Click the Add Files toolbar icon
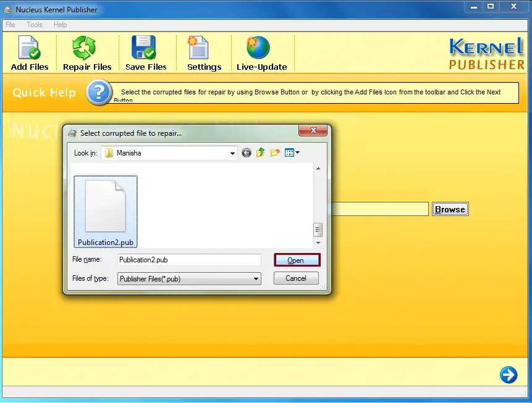Viewport: 532px width, 403px height. tap(30, 48)
